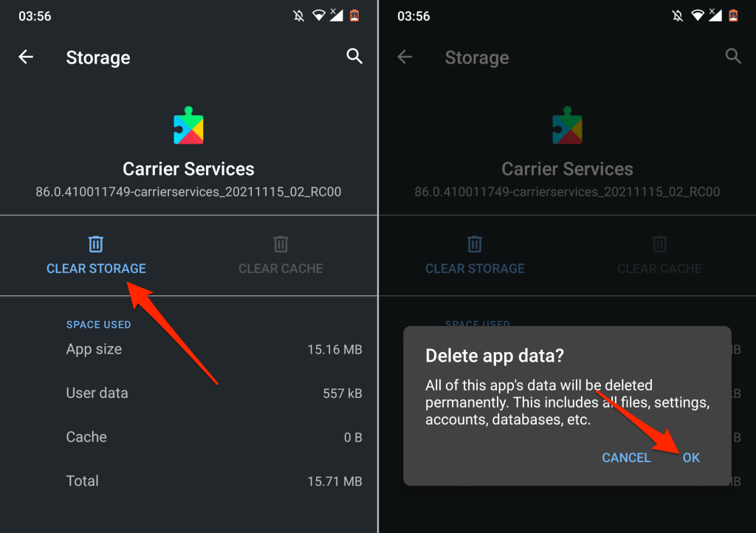Click the Carrier Services version text on left
The width and height of the screenshot is (756, 533).
(188, 192)
